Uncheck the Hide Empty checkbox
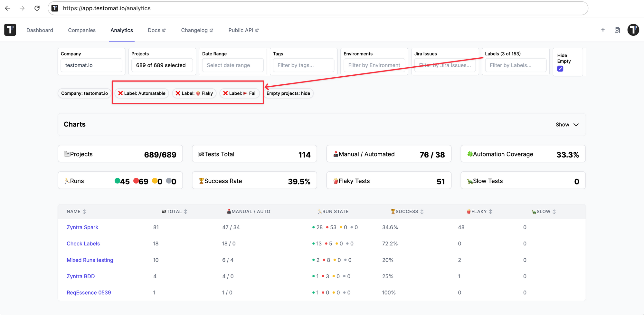This screenshot has width=644, height=315. pyautogui.click(x=560, y=69)
